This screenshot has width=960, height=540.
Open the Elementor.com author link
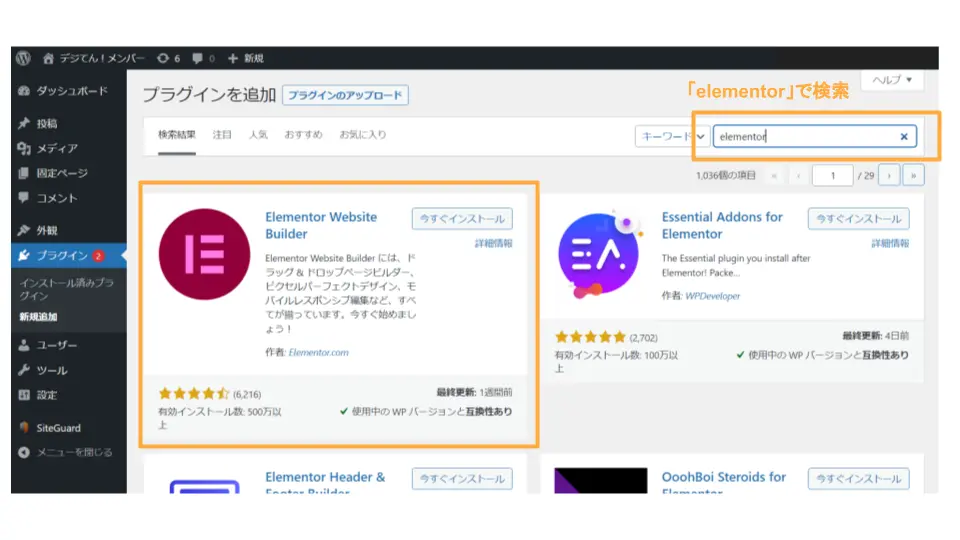pyautogui.click(x=318, y=353)
